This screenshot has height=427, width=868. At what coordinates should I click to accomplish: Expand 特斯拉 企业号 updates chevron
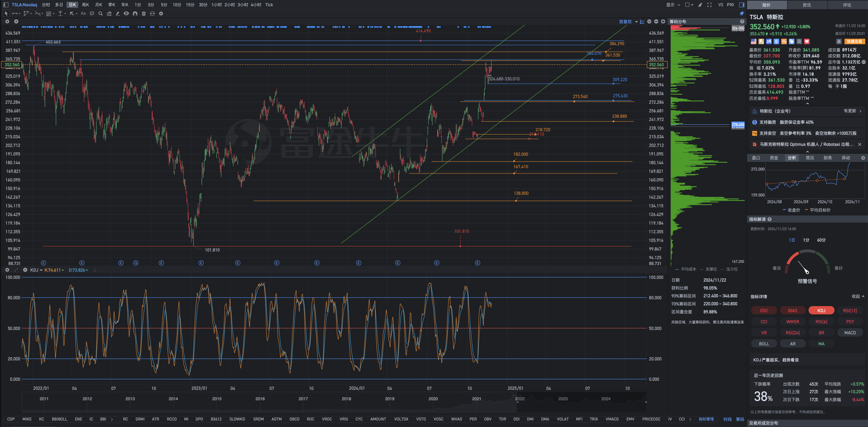(x=860, y=111)
